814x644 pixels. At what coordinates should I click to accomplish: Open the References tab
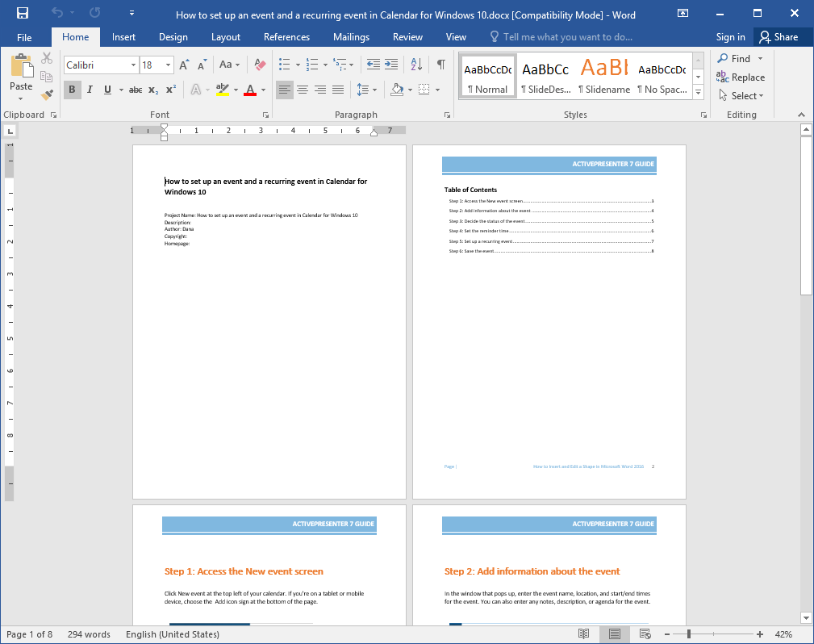coord(286,37)
